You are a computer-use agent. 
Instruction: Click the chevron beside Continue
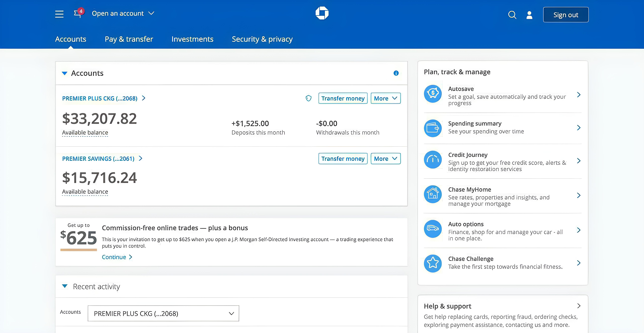pyautogui.click(x=131, y=257)
